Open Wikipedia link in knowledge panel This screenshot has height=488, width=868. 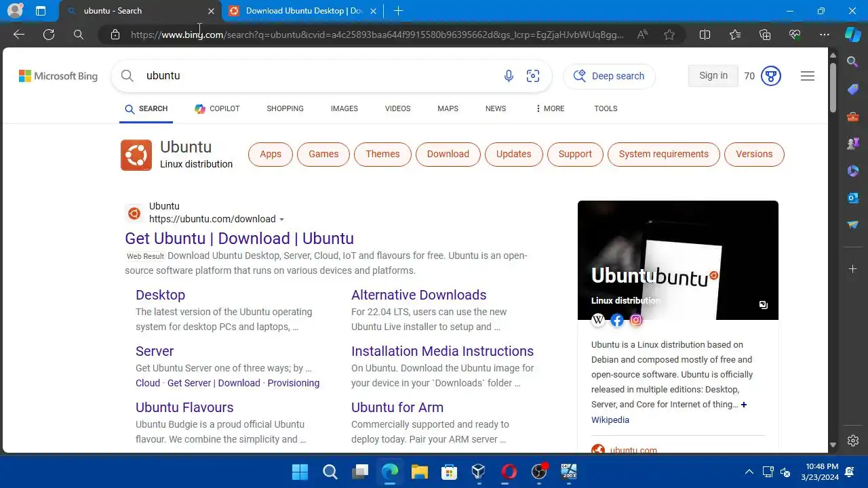pyautogui.click(x=610, y=420)
